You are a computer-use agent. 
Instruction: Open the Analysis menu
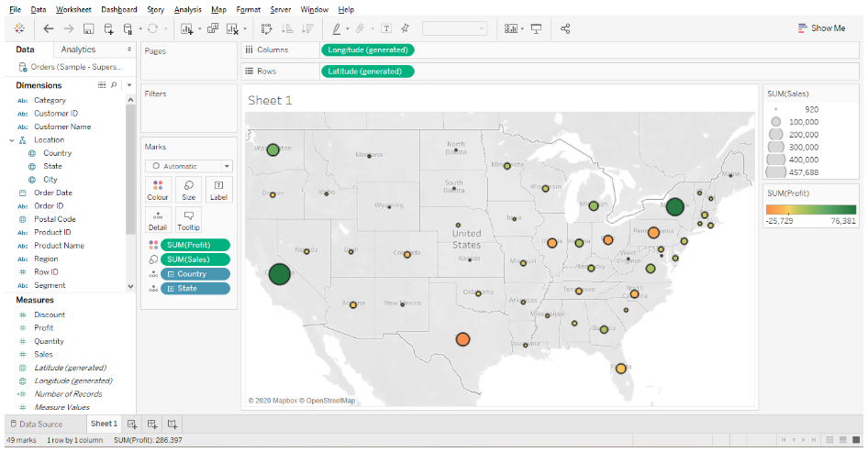point(187,9)
